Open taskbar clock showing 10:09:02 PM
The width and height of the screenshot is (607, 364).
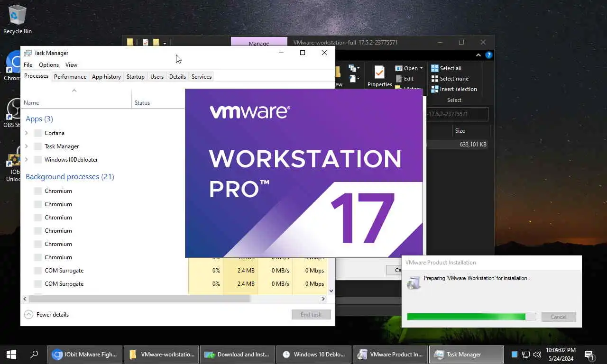point(561,355)
